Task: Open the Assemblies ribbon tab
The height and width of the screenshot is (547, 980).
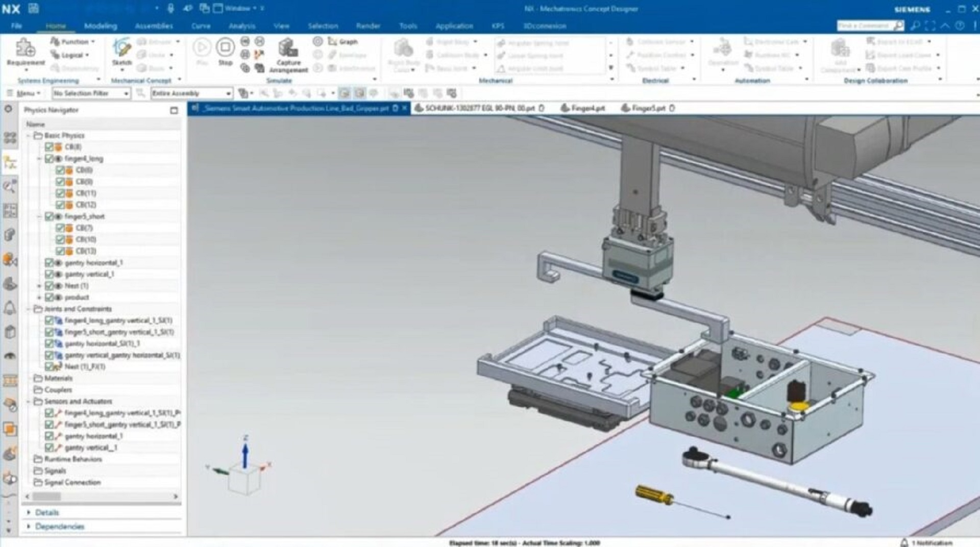Action: 154,26
